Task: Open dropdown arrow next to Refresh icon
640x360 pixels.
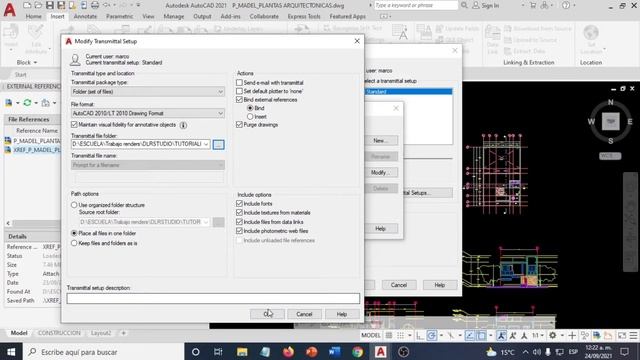Action: point(36,103)
